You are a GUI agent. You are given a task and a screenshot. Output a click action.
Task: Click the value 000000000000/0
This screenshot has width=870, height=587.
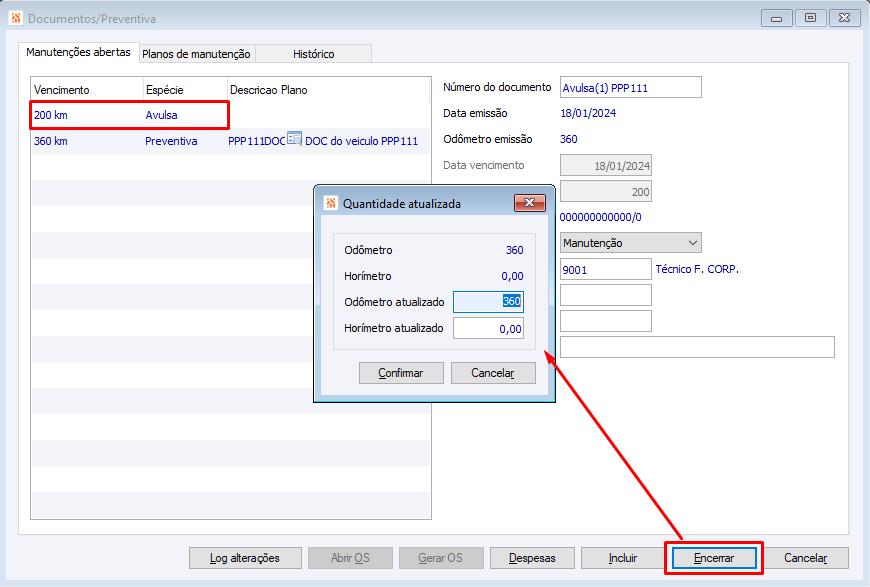[601, 217]
